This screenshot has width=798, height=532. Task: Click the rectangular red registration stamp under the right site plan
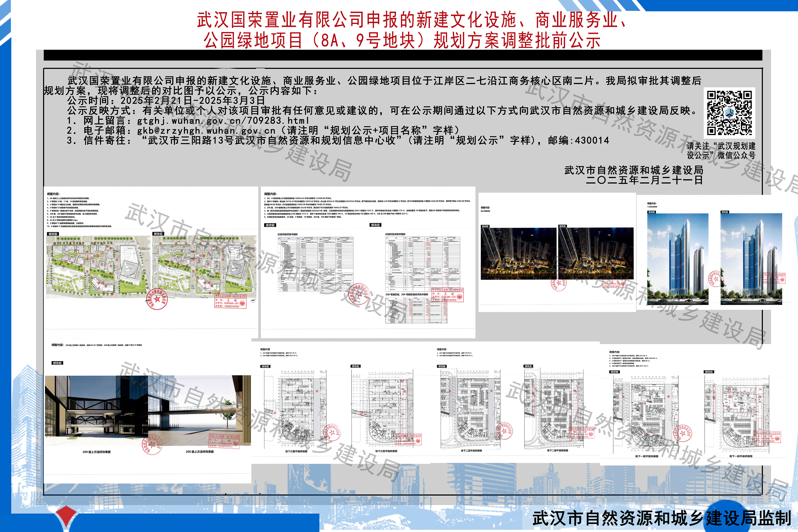coord(230,301)
